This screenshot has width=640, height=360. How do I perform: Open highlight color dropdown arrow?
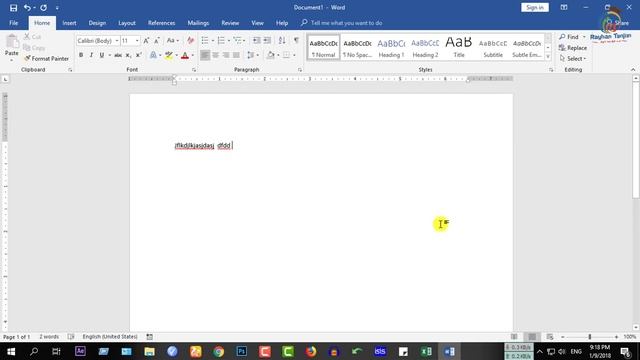pyautogui.click(x=176, y=55)
